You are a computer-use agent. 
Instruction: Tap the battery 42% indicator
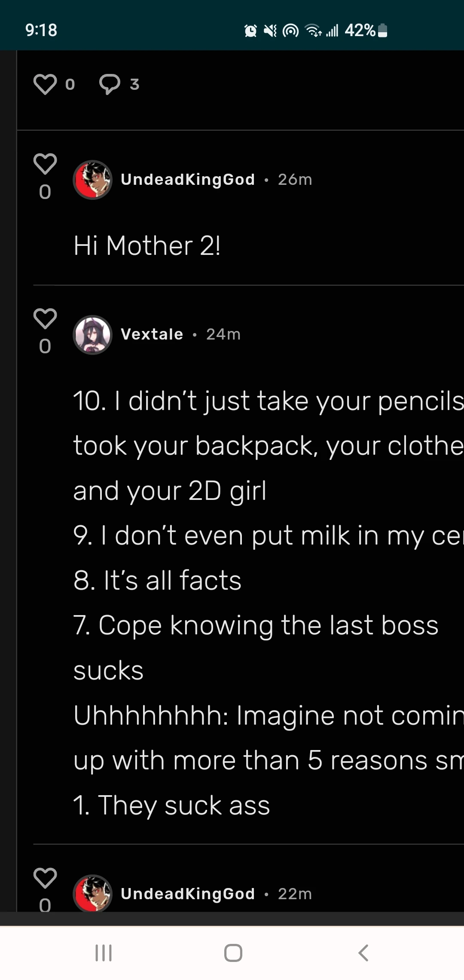coord(366,31)
